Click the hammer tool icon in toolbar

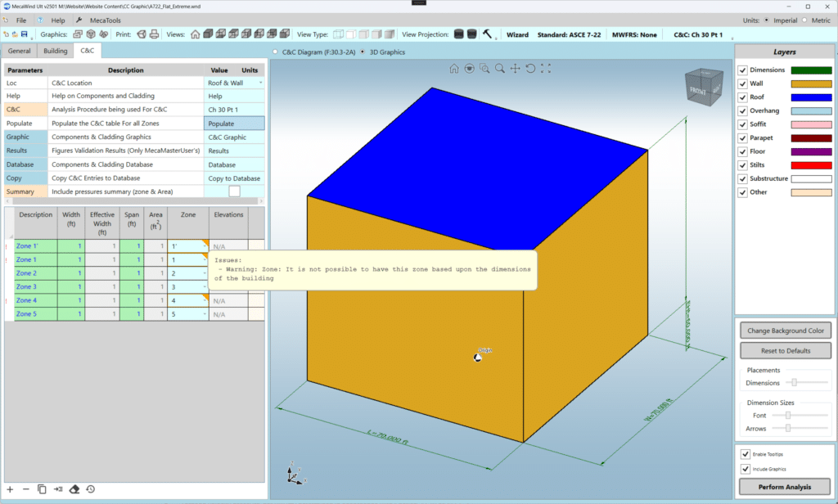(488, 34)
